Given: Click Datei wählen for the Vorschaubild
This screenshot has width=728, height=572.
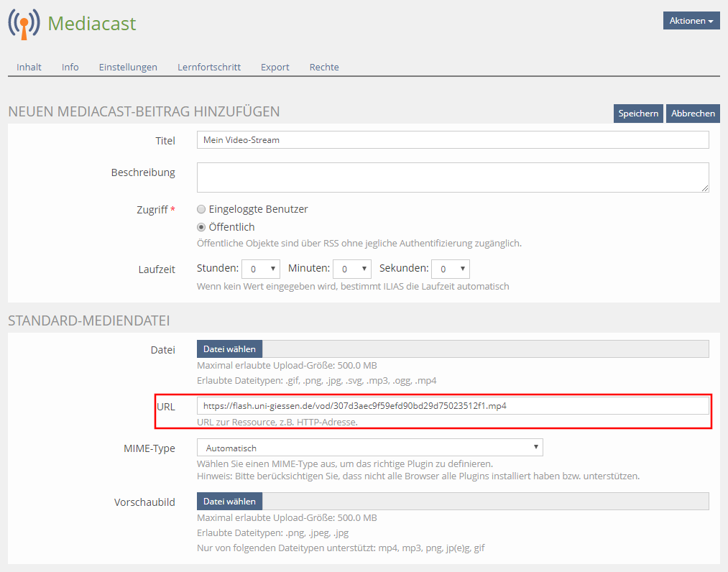Looking at the screenshot, I should 230,502.
